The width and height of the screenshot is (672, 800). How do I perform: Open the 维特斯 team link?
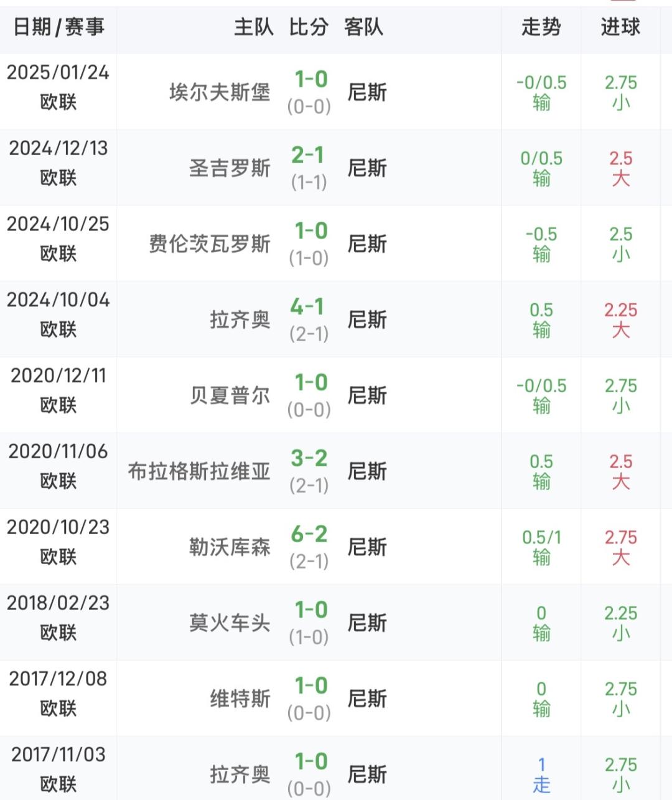(x=240, y=699)
